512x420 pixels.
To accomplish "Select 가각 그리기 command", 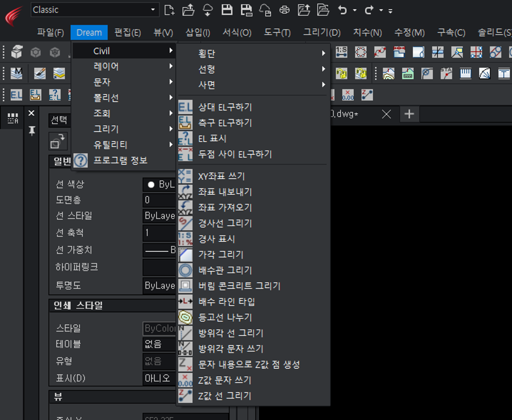I will 253,255.
